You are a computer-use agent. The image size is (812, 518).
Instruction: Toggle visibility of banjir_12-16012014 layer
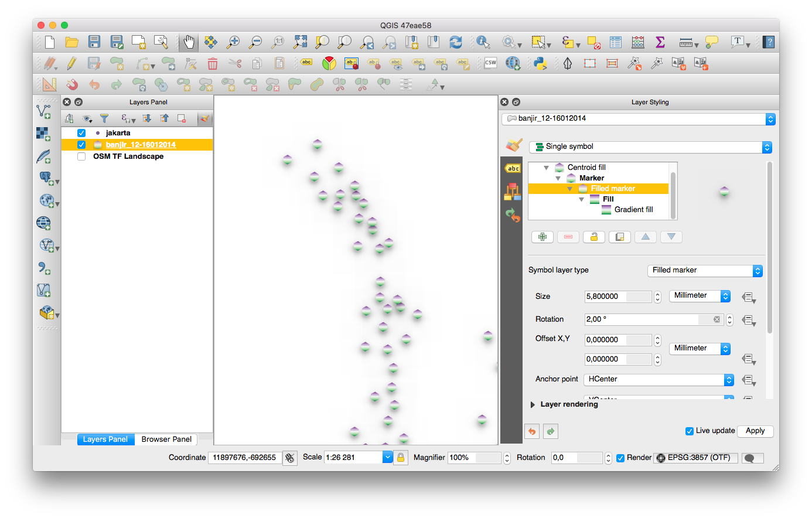81,145
